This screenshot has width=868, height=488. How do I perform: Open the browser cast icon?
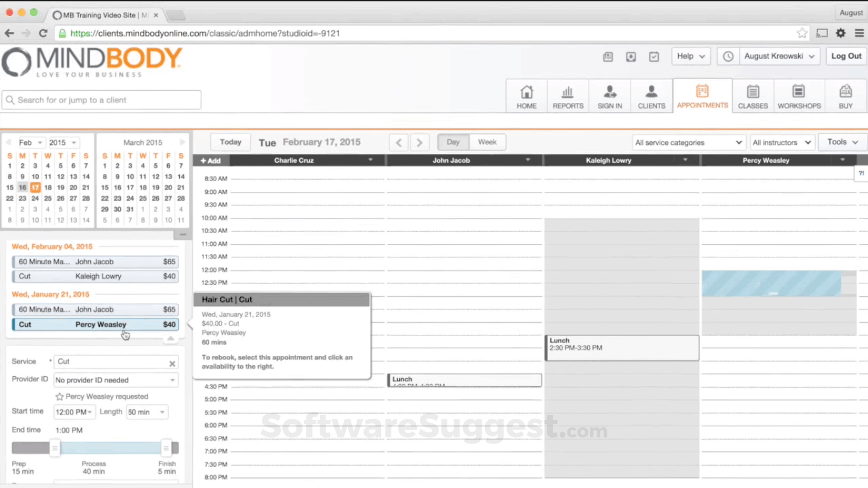822,33
